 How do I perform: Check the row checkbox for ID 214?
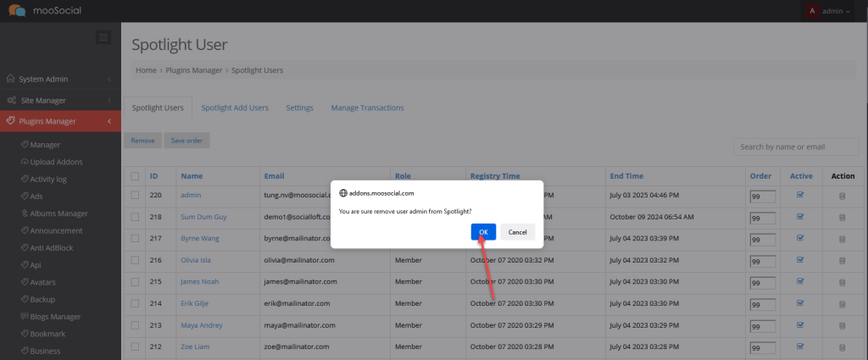[x=135, y=303]
